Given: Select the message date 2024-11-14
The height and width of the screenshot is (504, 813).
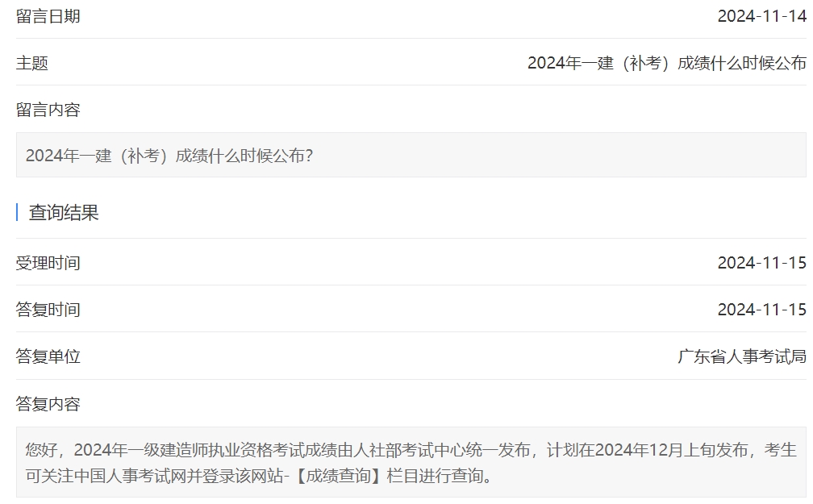Looking at the screenshot, I should coord(761,17).
